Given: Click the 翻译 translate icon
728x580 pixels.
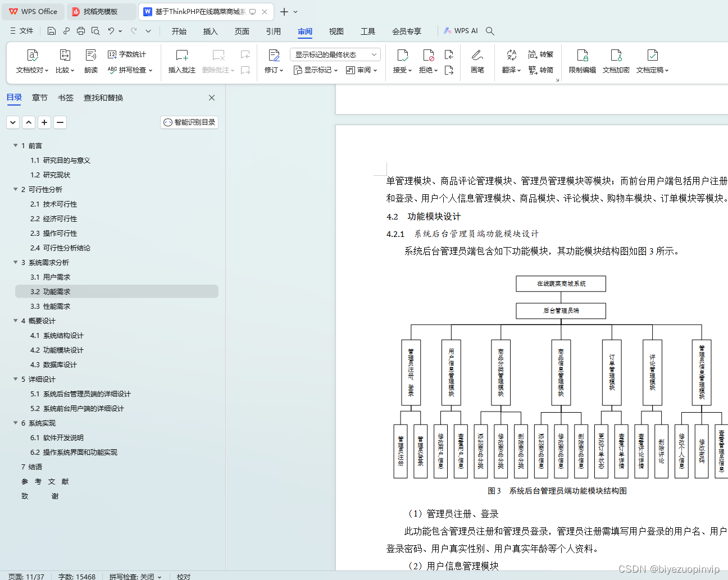Looking at the screenshot, I should pyautogui.click(x=511, y=55).
